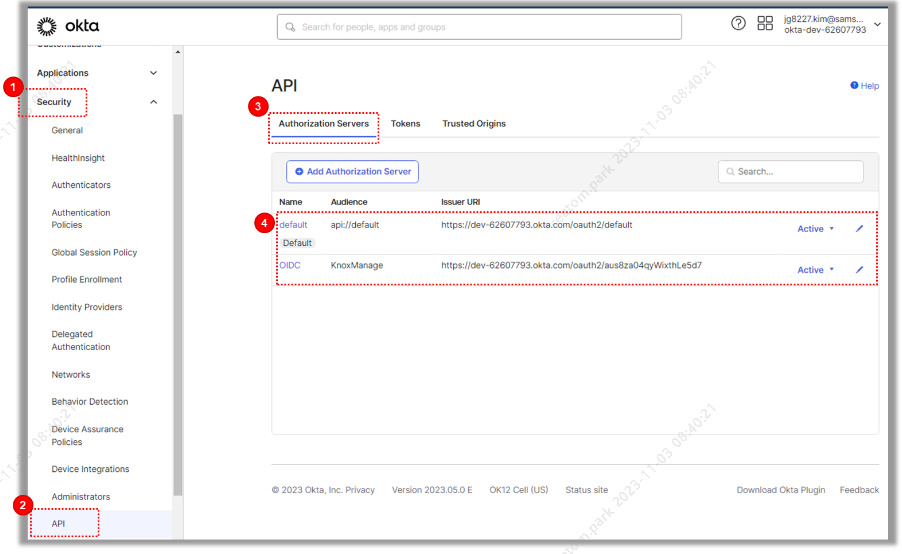Open Global Session Policy
Image resolution: width=902 pixels, height=554 pixels.
(x=94, y=253)
